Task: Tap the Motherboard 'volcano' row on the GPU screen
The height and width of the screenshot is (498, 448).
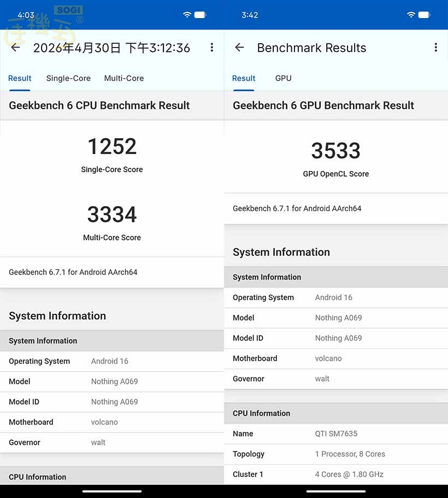Action: pyautogui.click(x=336, y=359)
